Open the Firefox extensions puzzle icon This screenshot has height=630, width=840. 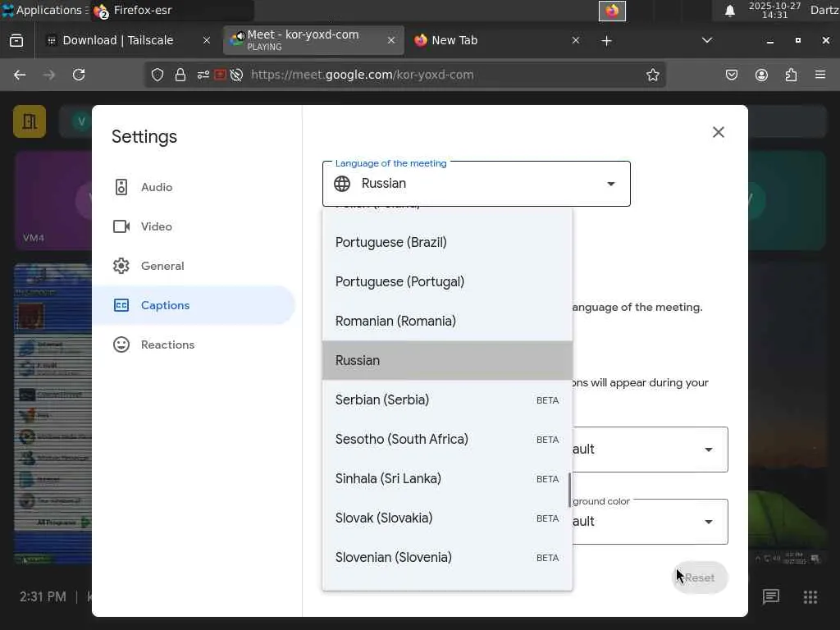791,75
